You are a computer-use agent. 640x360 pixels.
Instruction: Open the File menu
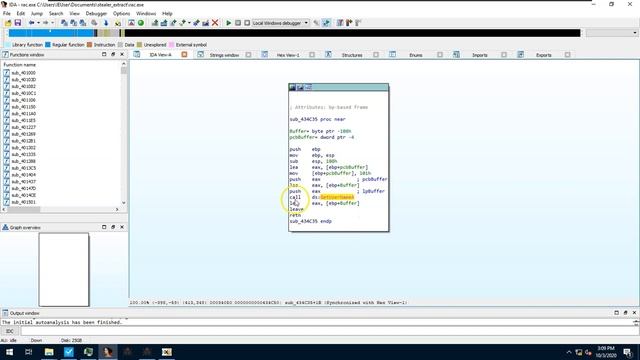(x=7, y=13)
